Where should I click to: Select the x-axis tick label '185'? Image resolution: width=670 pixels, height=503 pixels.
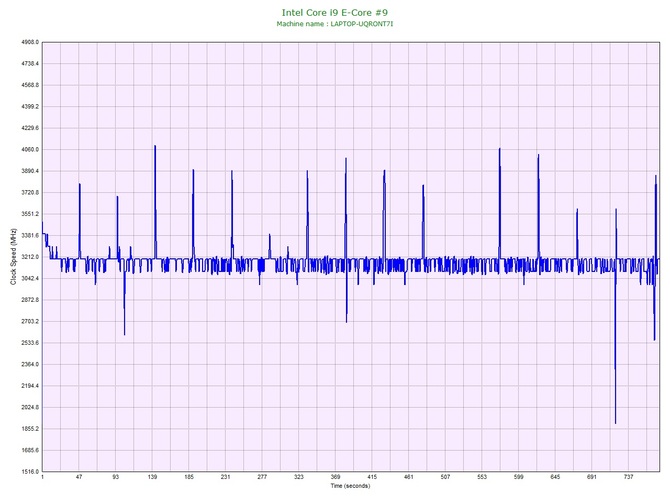(x=189, y=477)
